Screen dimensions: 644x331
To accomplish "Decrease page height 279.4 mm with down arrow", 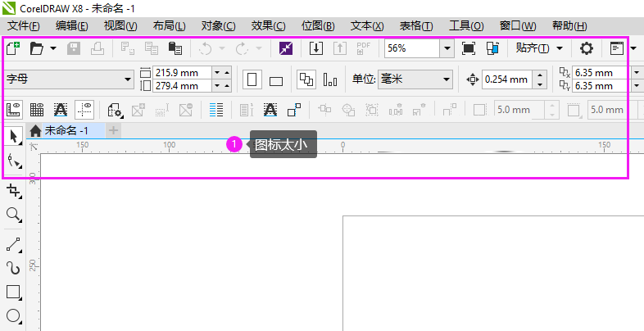I will [x=216, y=86].
